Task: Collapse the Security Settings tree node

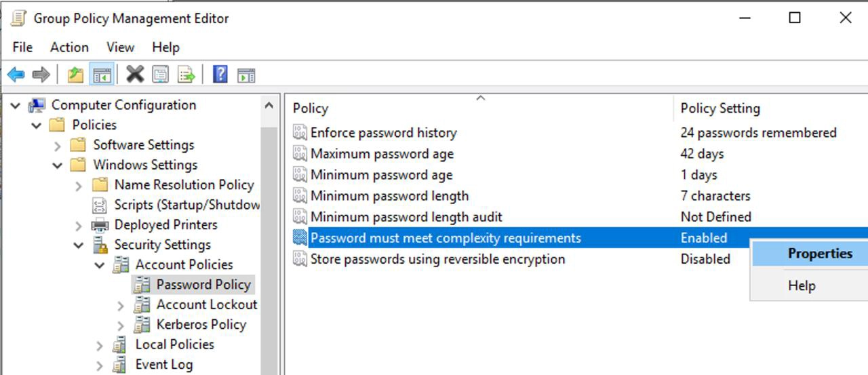Action: (79, 245)
